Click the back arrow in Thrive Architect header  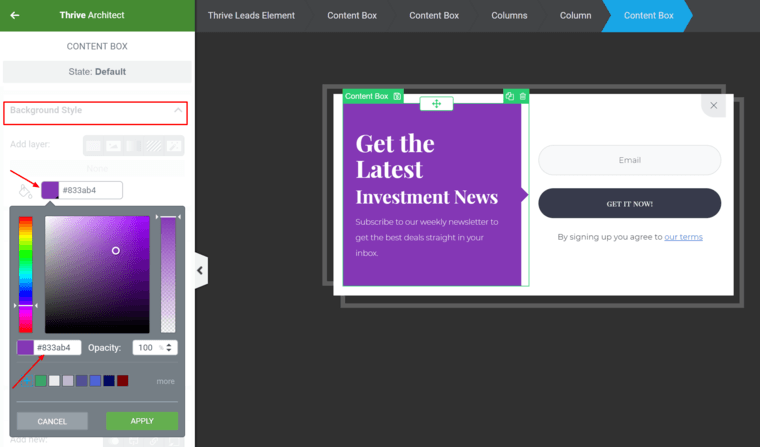coord(15,15)
